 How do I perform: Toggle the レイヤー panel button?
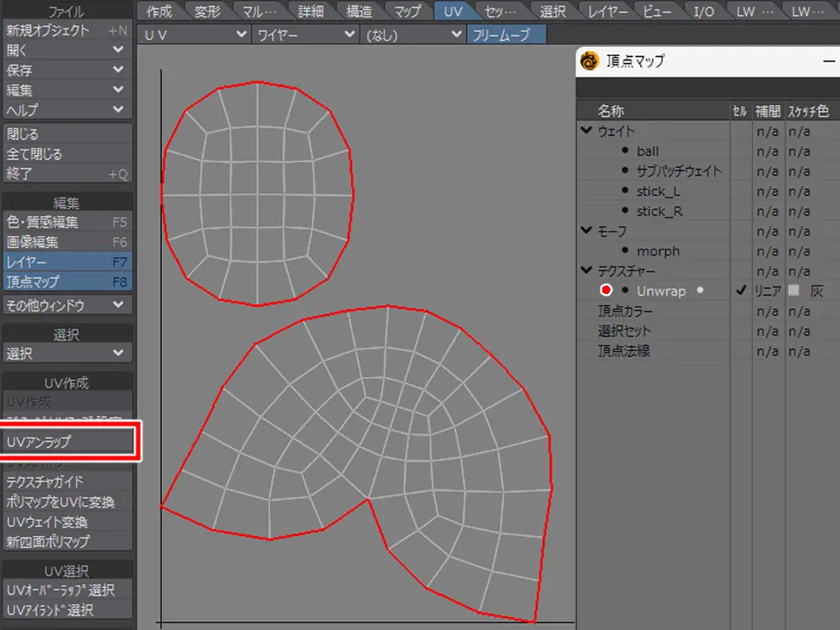point(67,262)
